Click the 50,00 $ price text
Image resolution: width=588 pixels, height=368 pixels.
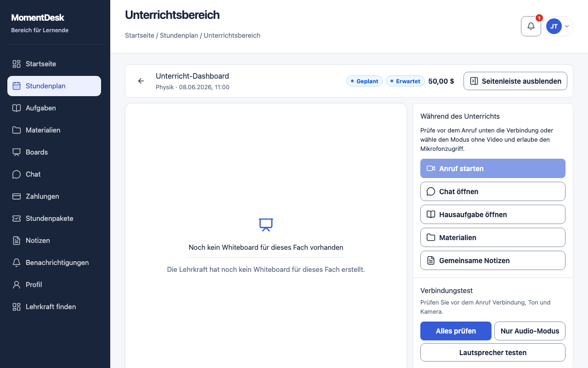pos(441,81)
